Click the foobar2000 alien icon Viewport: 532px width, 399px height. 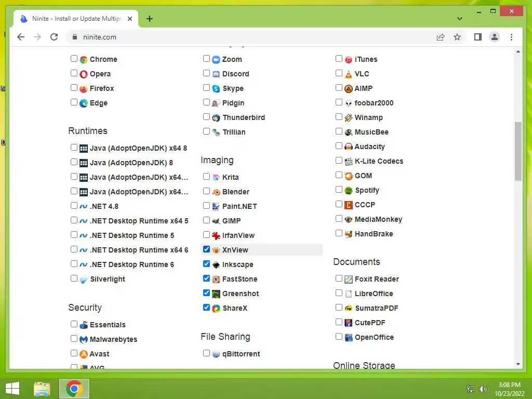point(349,103)
